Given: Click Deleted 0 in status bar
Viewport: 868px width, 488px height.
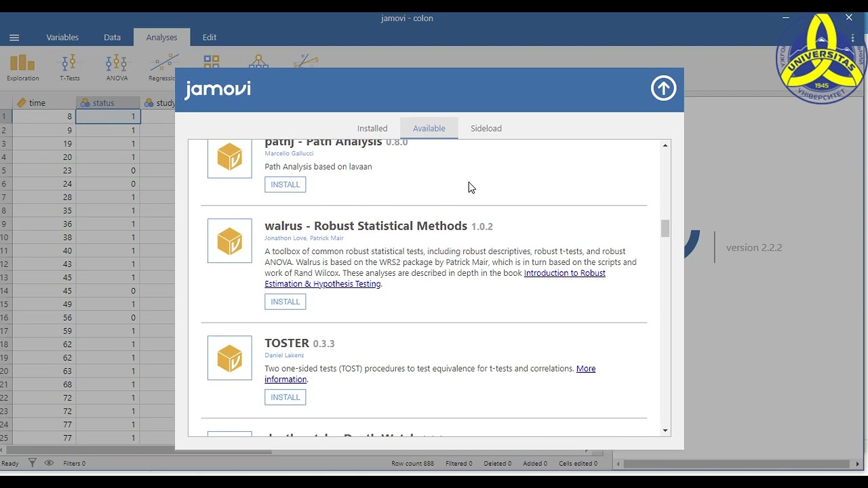Looking at the screenshot, I should [x=498, y=464].
